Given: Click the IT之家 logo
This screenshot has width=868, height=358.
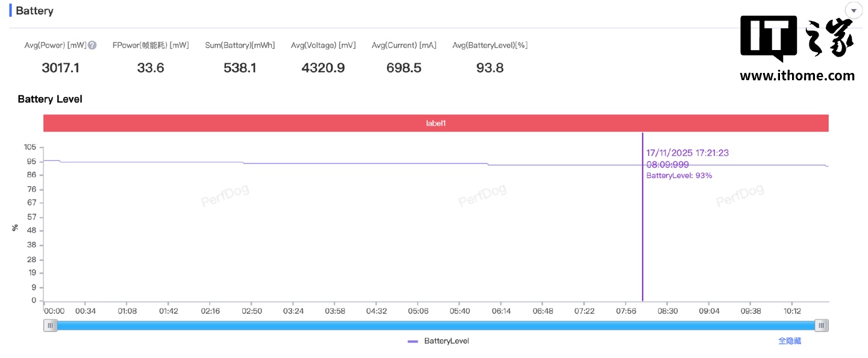Looking at the screenshot, I should 797,39.
